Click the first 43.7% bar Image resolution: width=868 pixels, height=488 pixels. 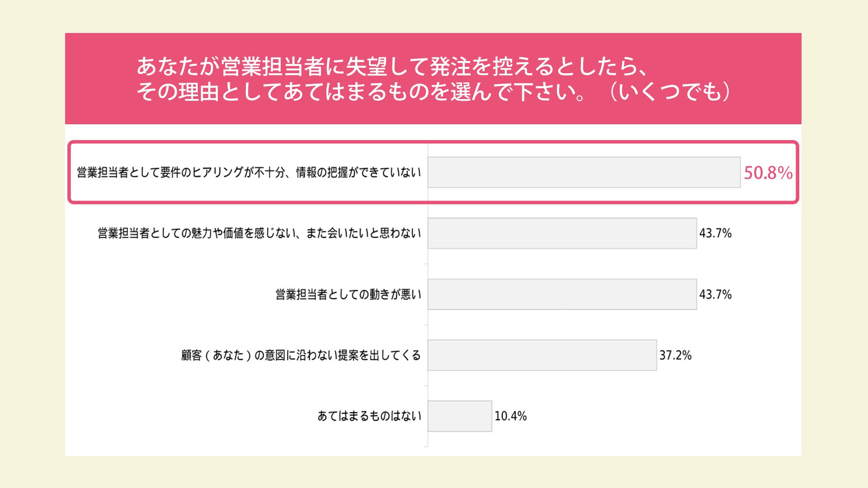coord(562,233)
